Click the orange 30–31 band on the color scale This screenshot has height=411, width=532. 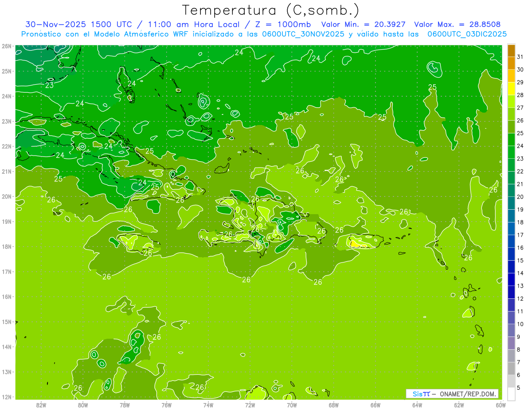tap(511, 63)
